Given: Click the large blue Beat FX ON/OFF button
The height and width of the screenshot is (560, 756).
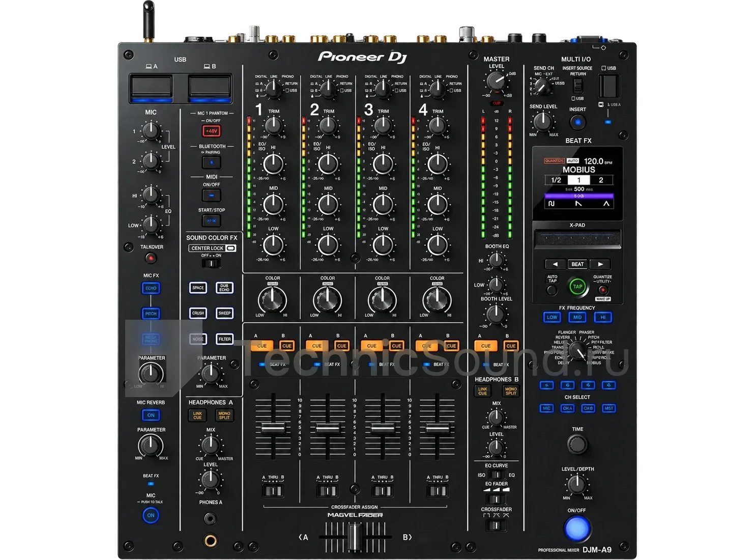Looking at the screenshot, I should pyautogui.click(x=577, y=528).
